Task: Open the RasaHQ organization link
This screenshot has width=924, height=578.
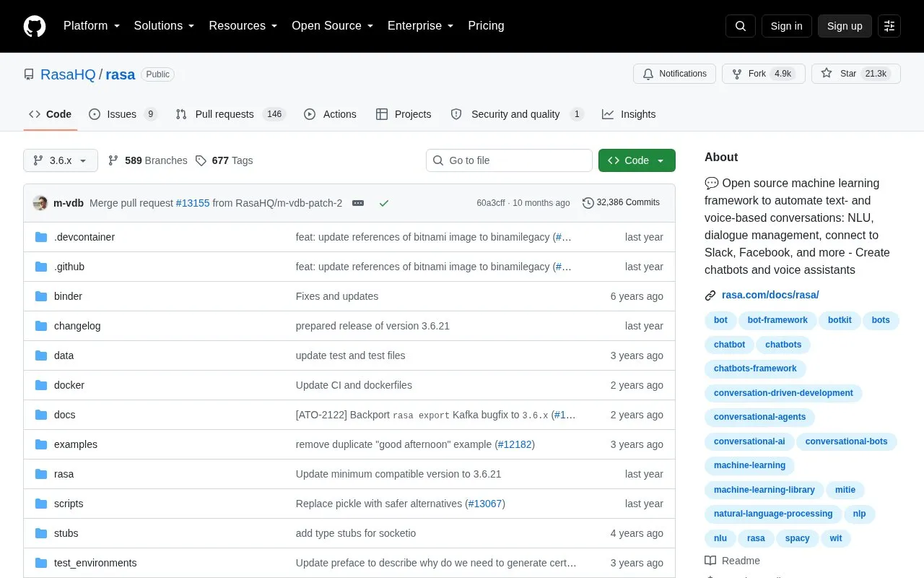Action: 68,74
